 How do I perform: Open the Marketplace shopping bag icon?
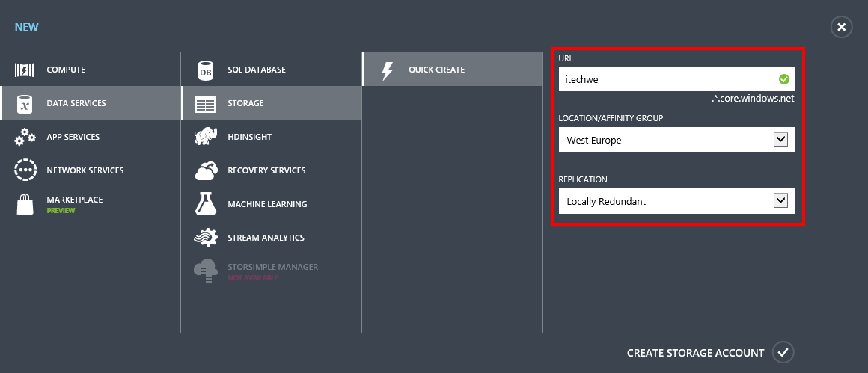pos(25,204)
